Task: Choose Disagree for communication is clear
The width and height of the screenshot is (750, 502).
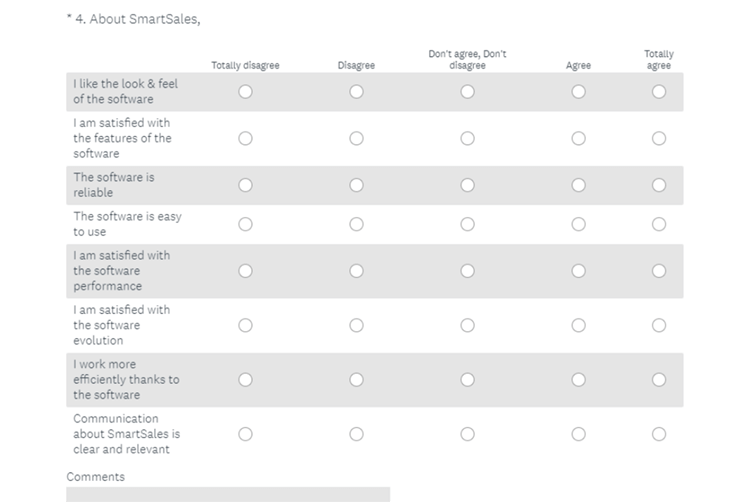Action: (356, 434)
